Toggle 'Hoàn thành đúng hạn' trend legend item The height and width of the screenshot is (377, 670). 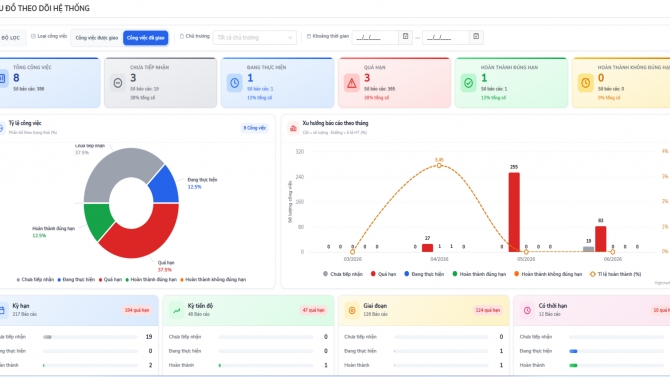click(x=479, y=274)
